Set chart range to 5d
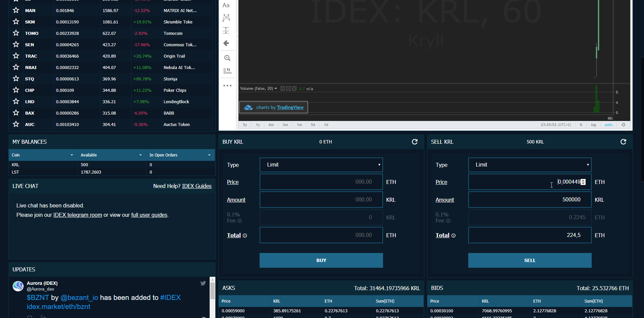 tap(313, 125)
